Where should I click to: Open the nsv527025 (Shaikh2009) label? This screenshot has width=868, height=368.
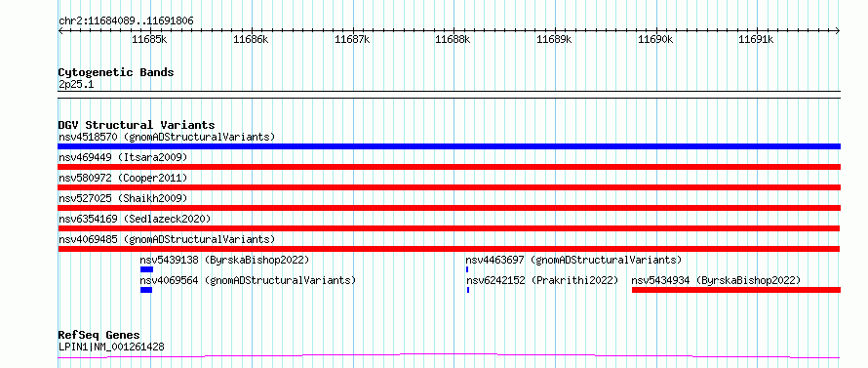(x=123, y=198)
